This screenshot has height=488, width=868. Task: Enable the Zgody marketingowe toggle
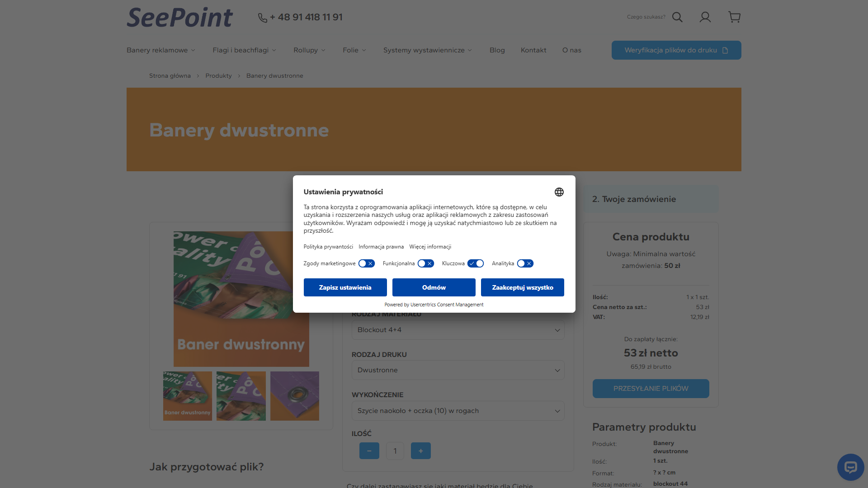tap(367, 263)
